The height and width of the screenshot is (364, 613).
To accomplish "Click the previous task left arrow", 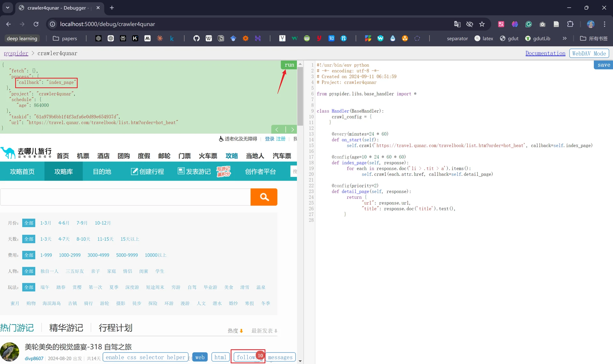I will (x=277, y=129).
